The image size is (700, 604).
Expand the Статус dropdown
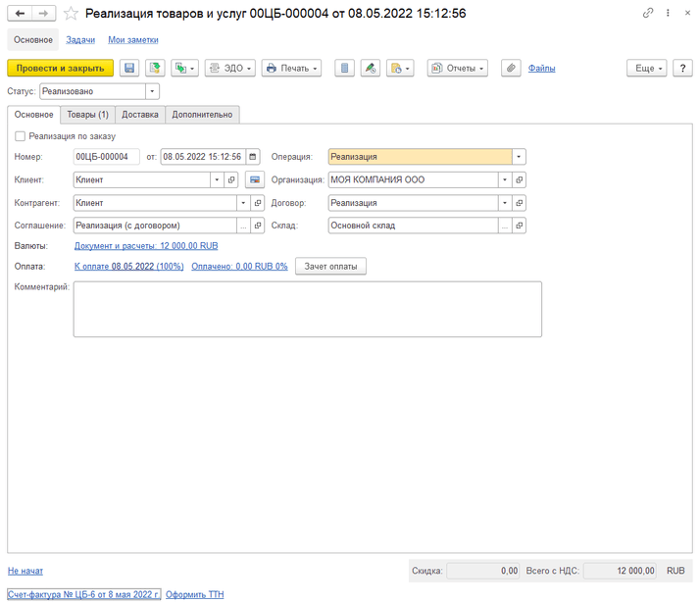pos(152,91)
